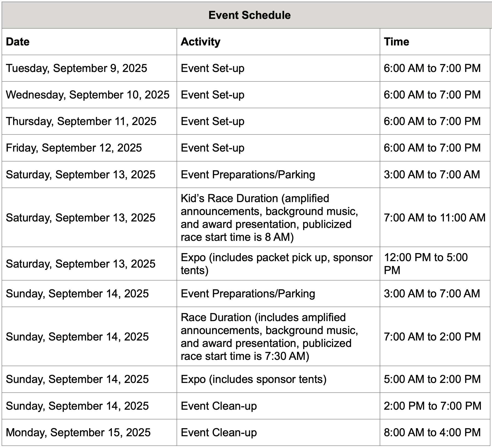Click the Event Schedule title header
This screenshot has height=448, width=492.
(249, 15)
